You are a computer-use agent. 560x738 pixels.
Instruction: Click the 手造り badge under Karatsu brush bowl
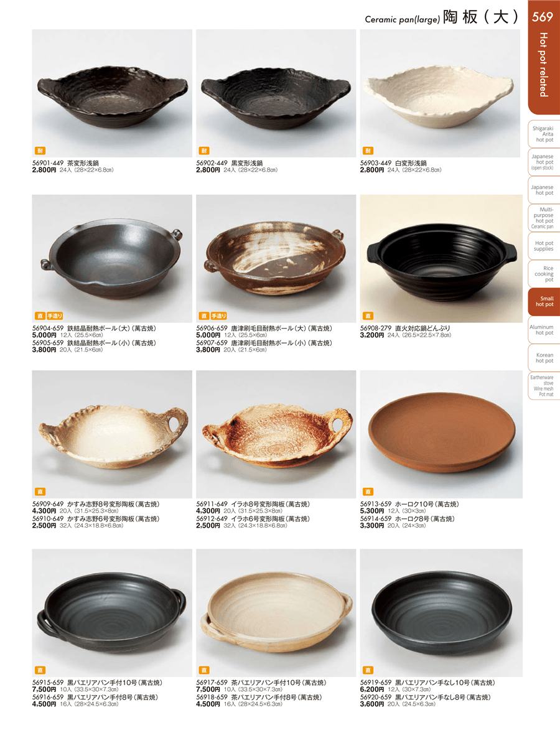(x=219, y=316)
